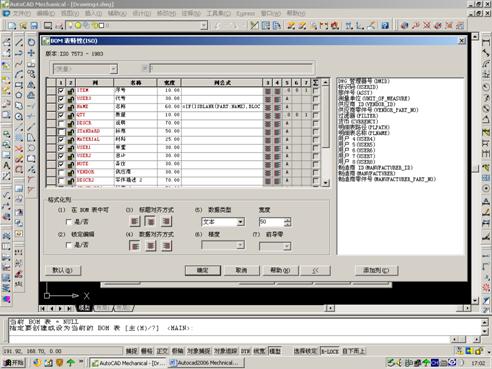Viewport: 492px width, 369px height.
Task: Click up arrow of column table scrollbar
Action: coord(326,82)
